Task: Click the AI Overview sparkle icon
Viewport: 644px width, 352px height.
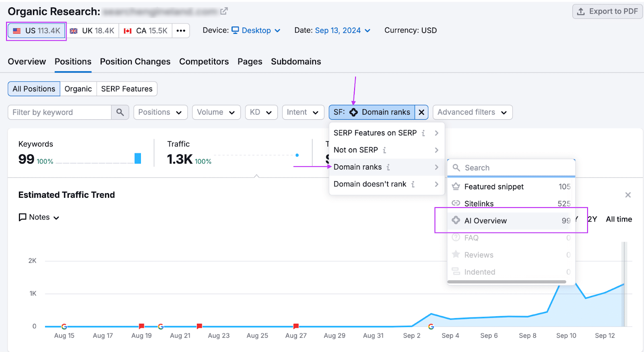Action: [456, 220]
